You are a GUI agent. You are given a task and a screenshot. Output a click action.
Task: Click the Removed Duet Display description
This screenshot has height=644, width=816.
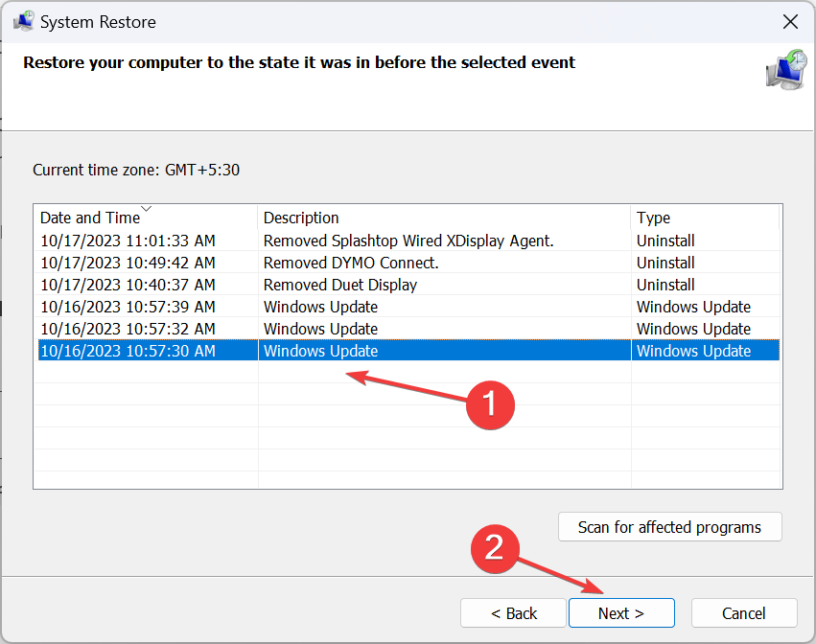(x=340, y=285)
